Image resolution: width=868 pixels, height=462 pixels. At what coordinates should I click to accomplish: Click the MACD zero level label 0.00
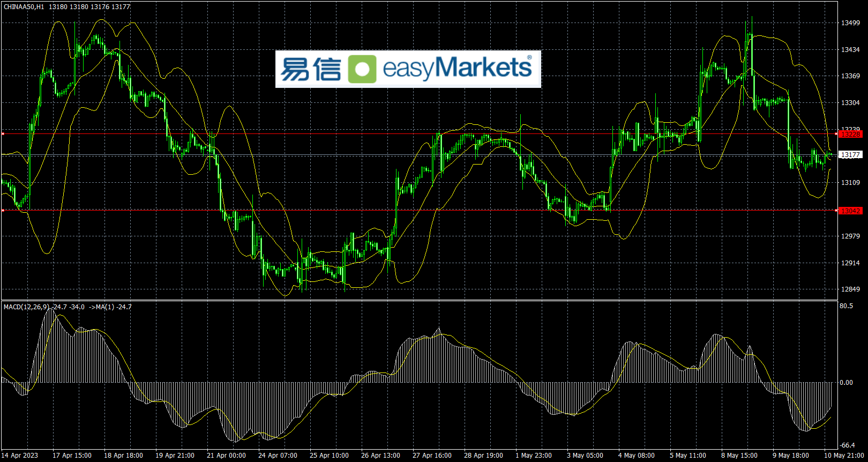tap(847, 383)
